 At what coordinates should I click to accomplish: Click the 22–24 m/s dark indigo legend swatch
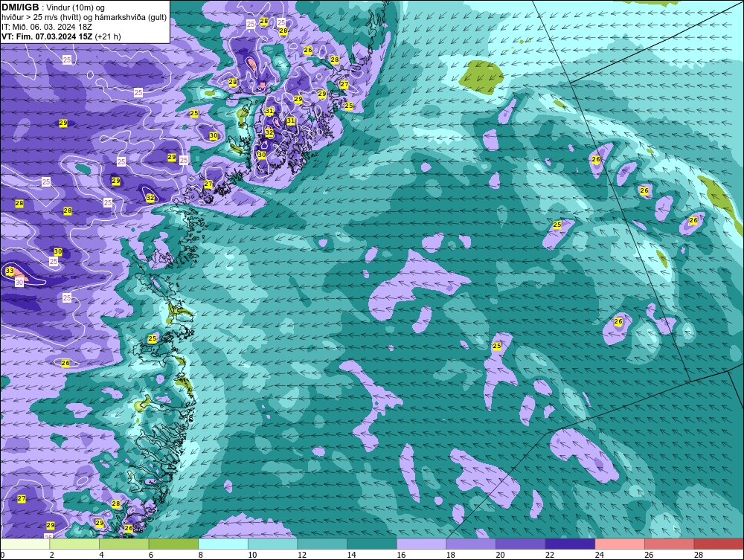[571, 544]
